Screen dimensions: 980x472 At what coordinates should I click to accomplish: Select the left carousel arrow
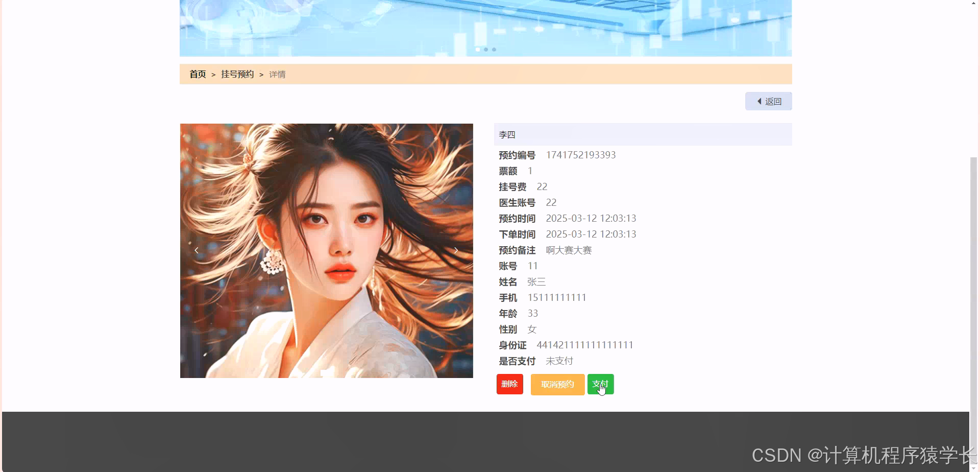(196, 250)
